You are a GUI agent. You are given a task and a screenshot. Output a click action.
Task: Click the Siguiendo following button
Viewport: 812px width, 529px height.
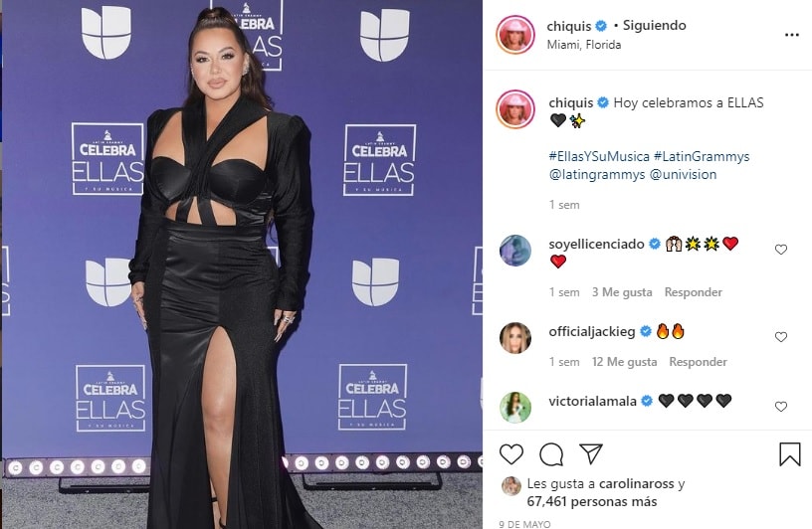(654, 26)
